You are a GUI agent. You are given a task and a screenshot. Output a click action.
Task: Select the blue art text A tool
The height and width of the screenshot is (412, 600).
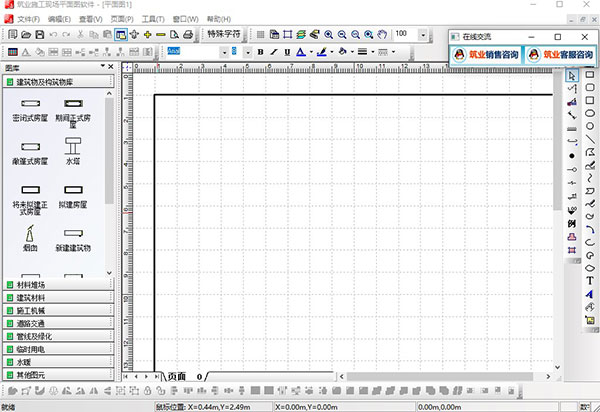[x=590, y=294]
